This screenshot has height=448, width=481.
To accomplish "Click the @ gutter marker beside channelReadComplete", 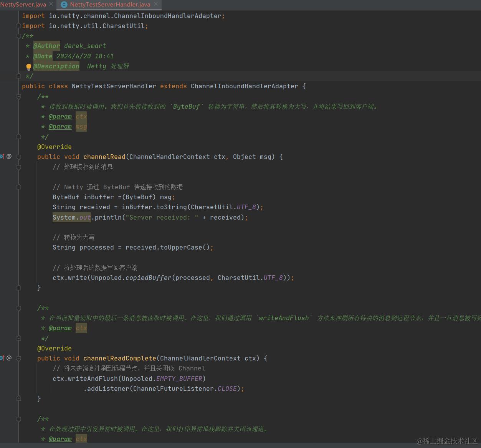I will click(x=9, y=358).
